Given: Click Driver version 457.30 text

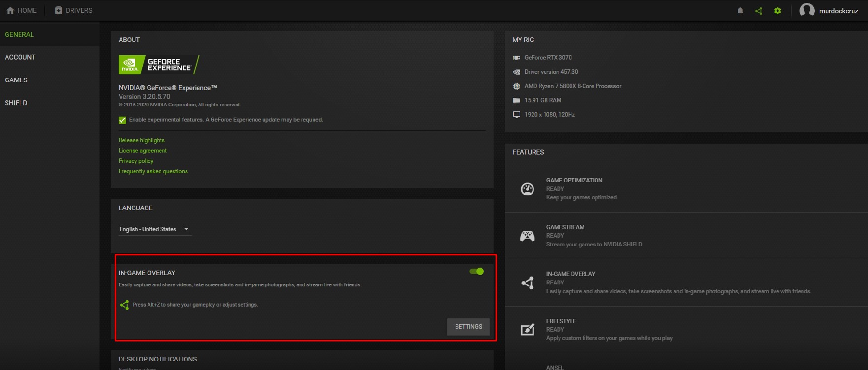Looking at the screenshot, I should 551,72.
